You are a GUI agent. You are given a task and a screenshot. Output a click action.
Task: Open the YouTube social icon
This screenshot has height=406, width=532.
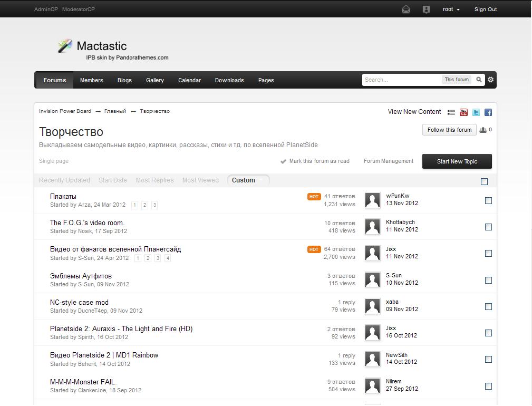tap(463, 112)
